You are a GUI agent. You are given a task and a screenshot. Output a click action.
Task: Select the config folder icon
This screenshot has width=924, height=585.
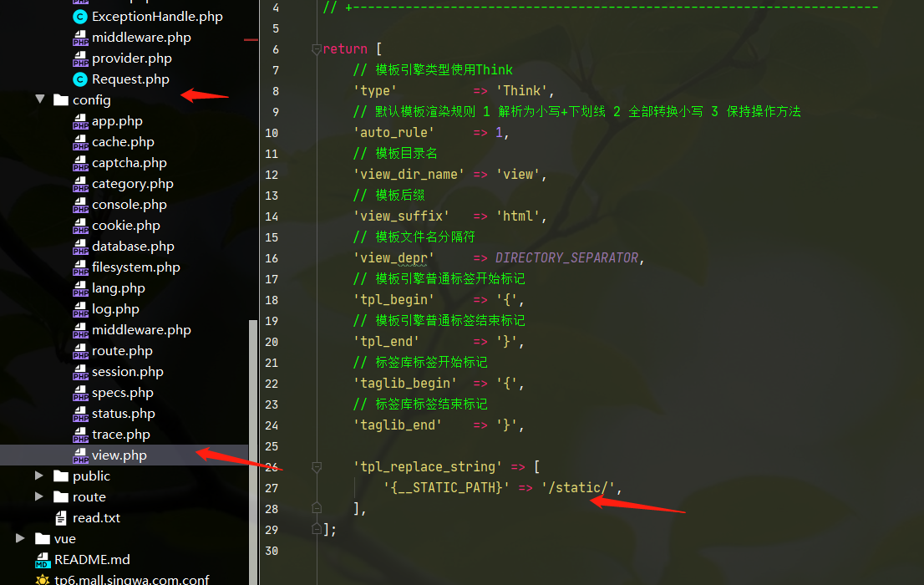click(61, 99)
